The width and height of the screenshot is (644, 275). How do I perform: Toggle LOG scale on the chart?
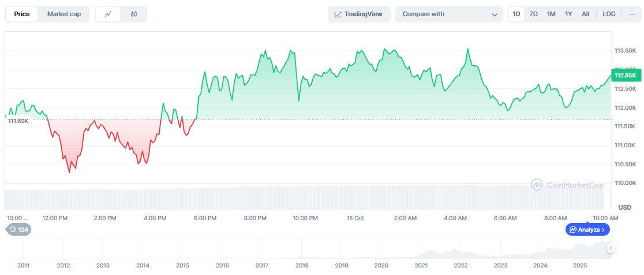[x=609, y=14]
